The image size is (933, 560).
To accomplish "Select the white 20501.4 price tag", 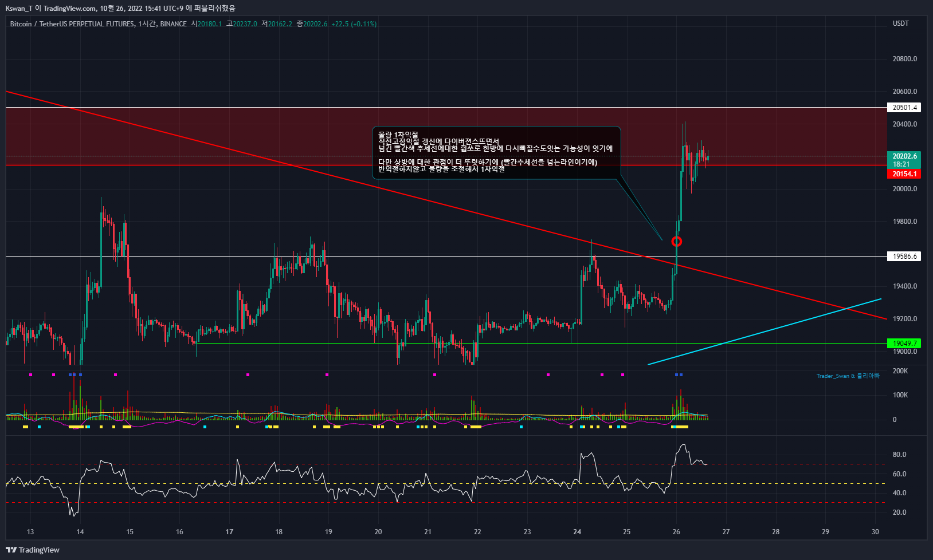I will (904, 108).
